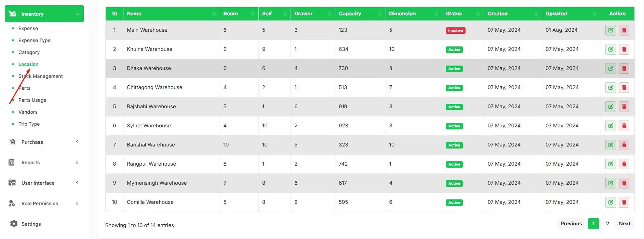Go to the Next page
This screenshot has height=239, width=644.
(625, 223)
